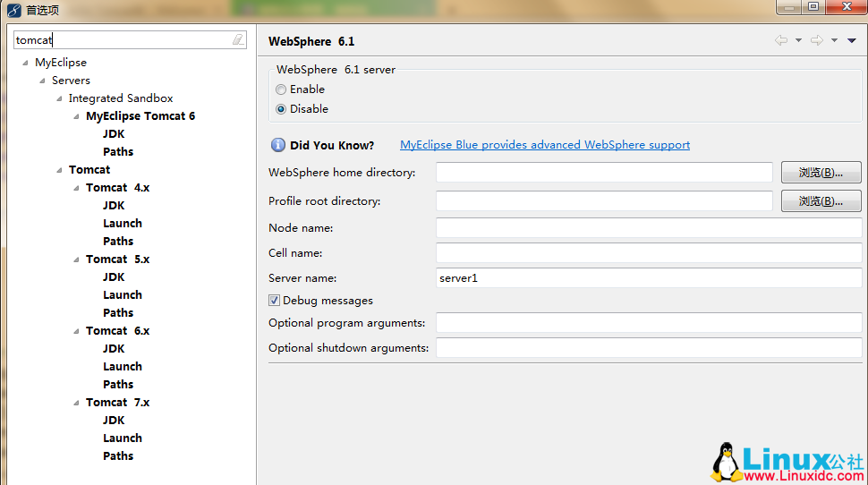Select the Disable radio button

[x=281, y=109]
